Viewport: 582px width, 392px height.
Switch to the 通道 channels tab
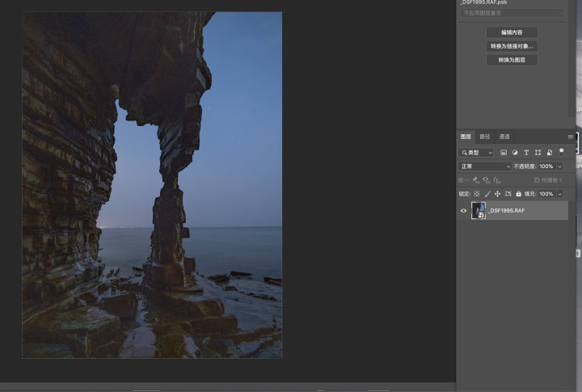[504, 137]
